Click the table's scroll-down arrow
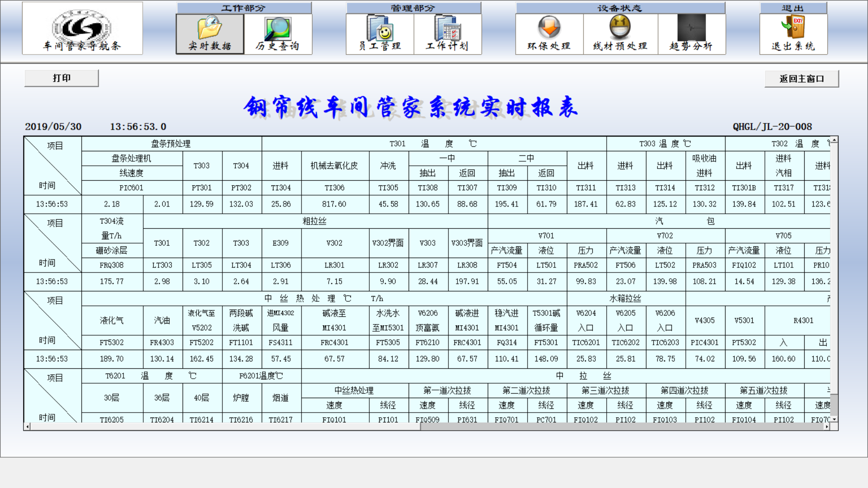The width and height of the screenshot is (868, 488). pyautogui.click(x=834, y=419)
